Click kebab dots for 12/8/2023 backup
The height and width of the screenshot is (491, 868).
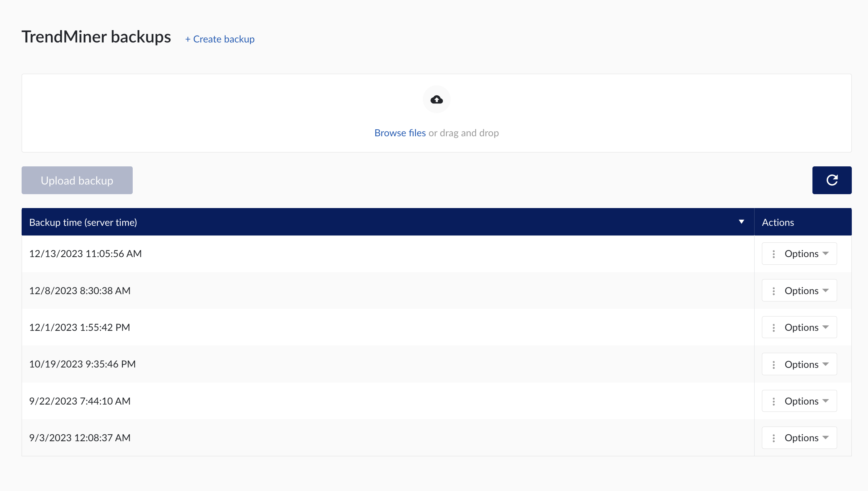pos(773,291)
